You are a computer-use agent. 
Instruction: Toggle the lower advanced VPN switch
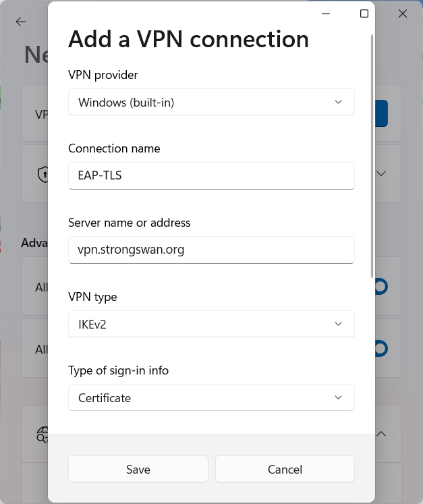[x=380, y=349]
